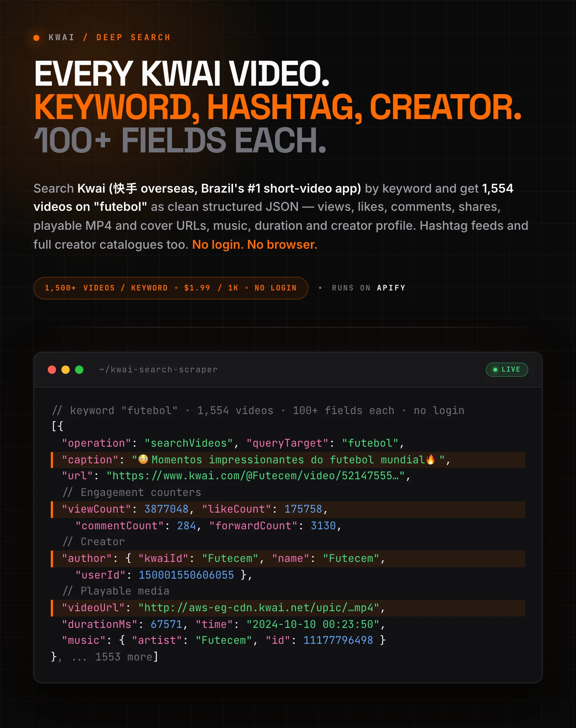Click 'No login. No browser.' orange text
The image size is (576, 728).
(x=255, y=245)
